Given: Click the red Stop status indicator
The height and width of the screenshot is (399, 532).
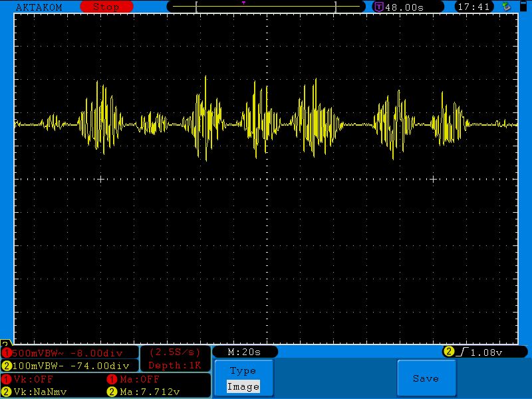Looking at the screenshot, I should point(106,7).
